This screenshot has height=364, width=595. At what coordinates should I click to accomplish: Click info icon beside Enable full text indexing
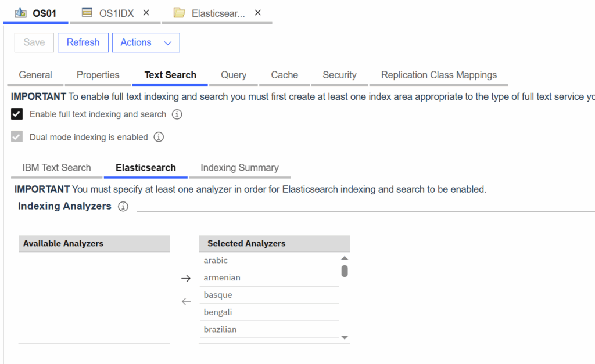click(x=177, y=114)
